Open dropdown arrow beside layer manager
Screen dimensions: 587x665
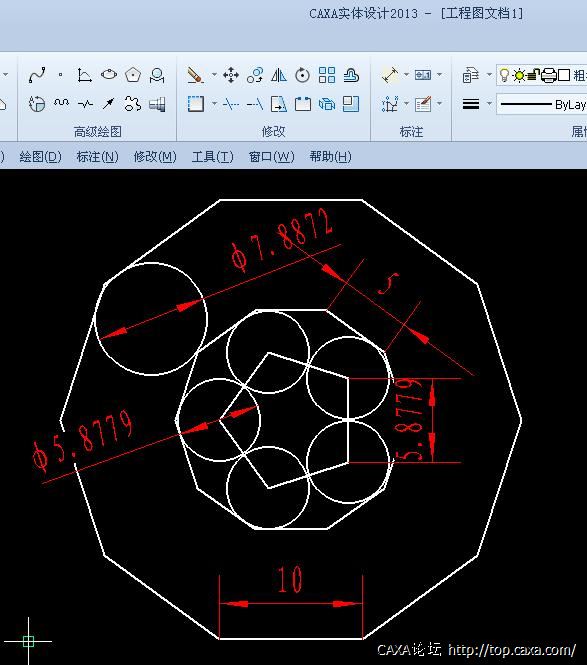click(489, 75)
